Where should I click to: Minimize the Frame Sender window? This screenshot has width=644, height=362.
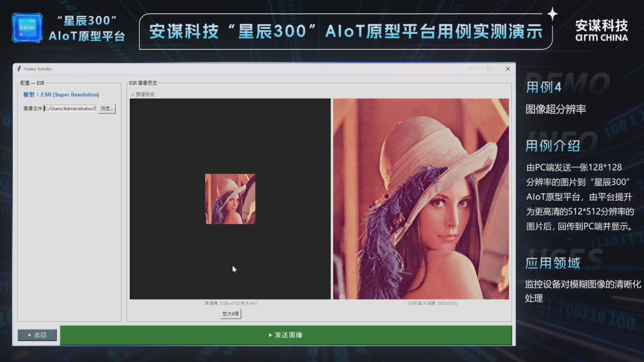pyautogui.click(x=471, y=69)
